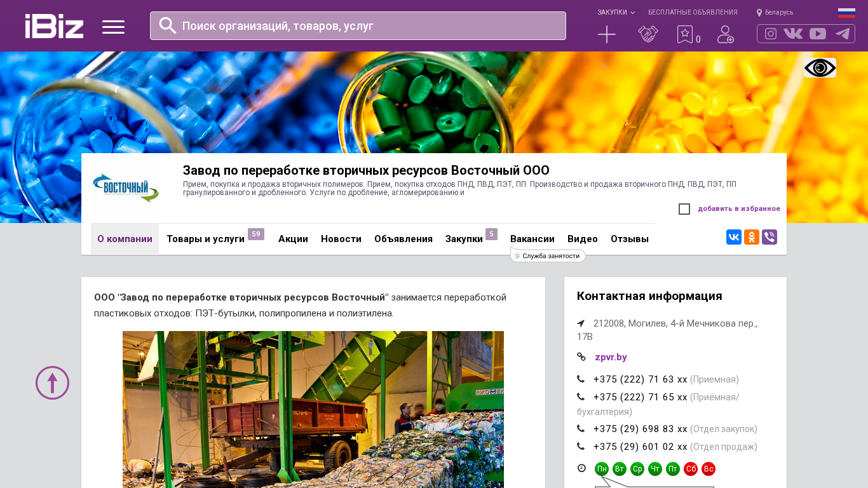Expand the Закупки dropdown in header
Viewport: 868px width, 488px height.
click(616, 13)
